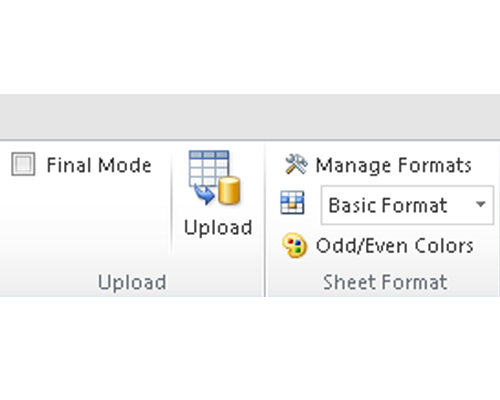Screen dimensions: 500x400
Task: Click the gray title strip above the ribbon
Action: tap(250, 117)
